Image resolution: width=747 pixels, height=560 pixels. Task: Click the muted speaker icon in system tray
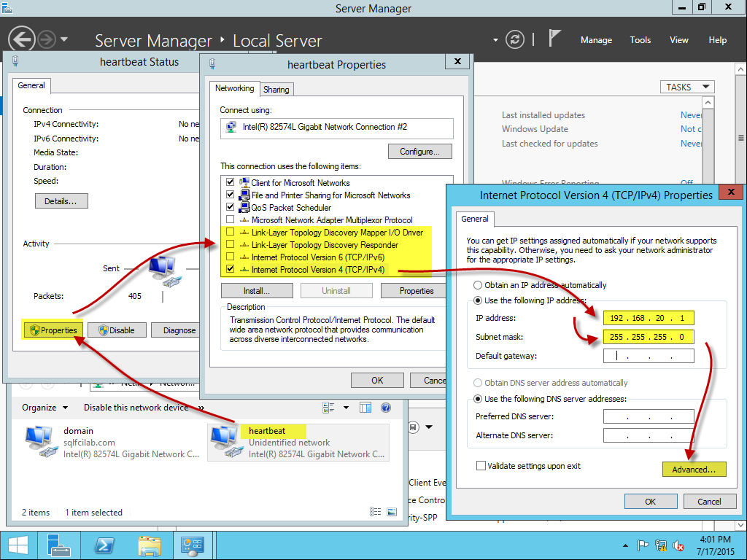678,545
